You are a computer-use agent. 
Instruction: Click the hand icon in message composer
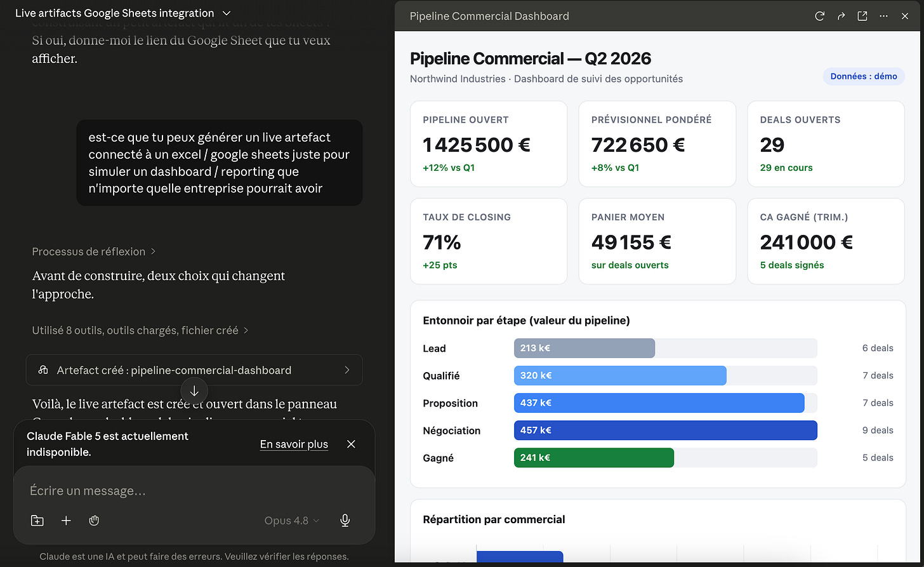[94, 521]
